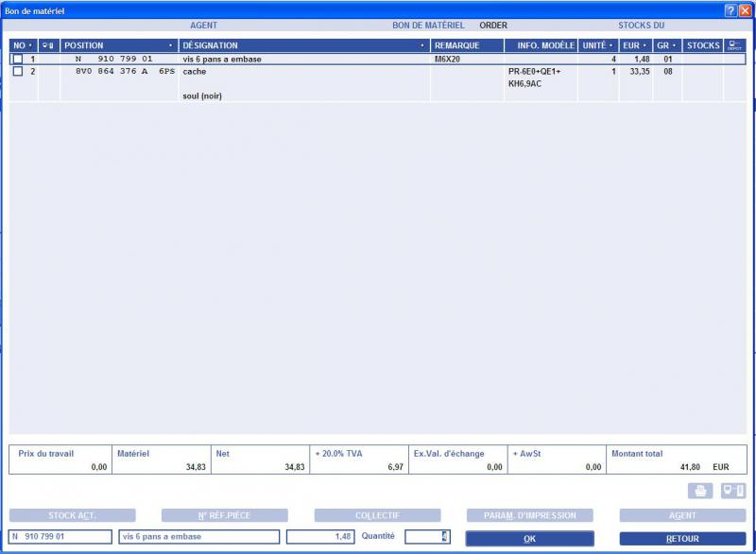The height and width of the screenshot is (554, 756).
Task: Click the TVA amount 6,97
Action: (395, 467)
